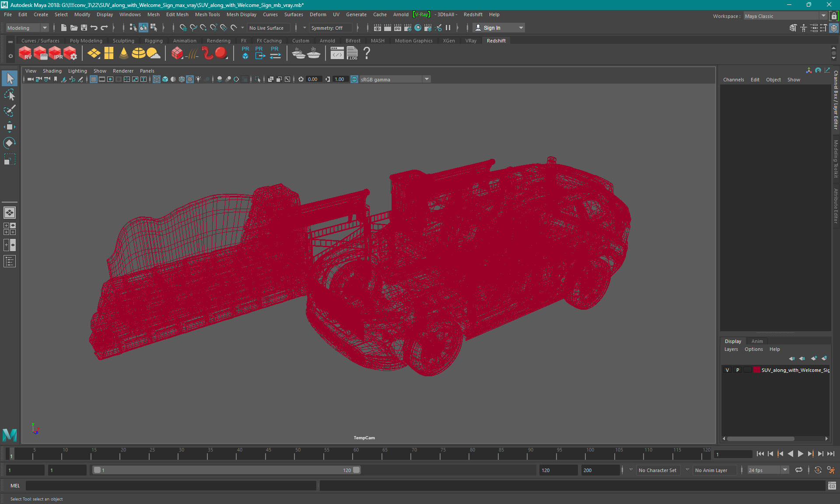The width and height of the screenshot is (840, 504).
Task: Switch to the Poly Modeling shelf tab
Action: (x=86, y=41)
